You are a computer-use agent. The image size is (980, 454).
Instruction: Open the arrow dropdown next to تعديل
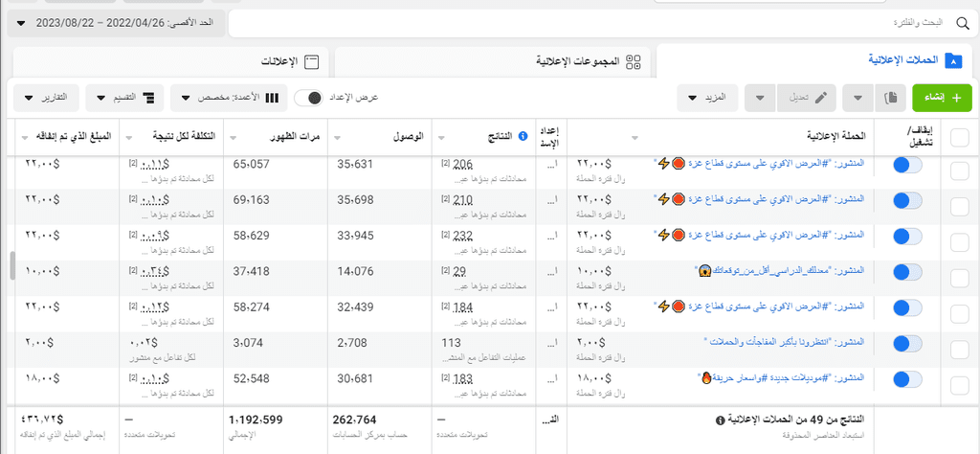pos(761,98)
